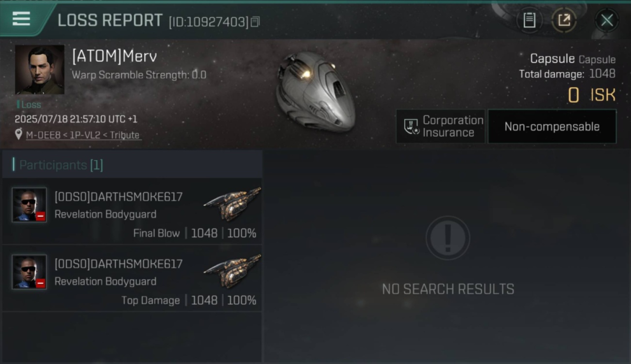Open the Final Blow participant portrait

click(29, 205)
